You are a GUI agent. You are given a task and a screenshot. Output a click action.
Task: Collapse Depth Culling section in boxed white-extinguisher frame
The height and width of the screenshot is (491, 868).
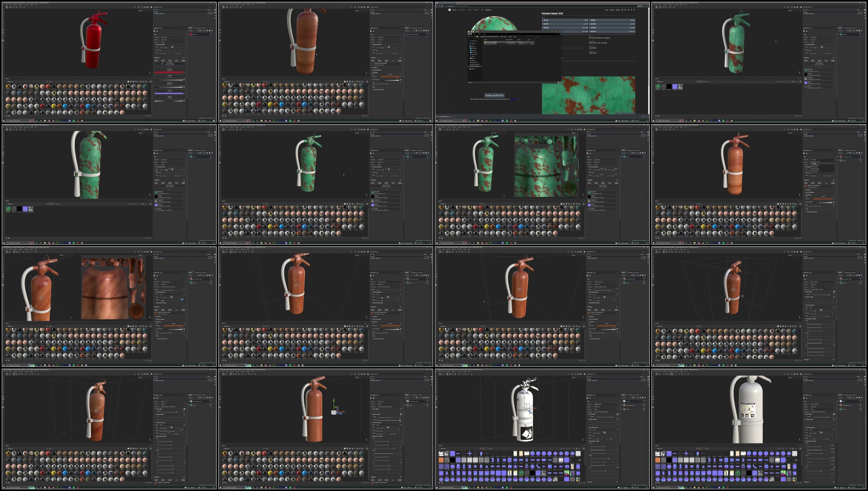click(x=588, y=414)
